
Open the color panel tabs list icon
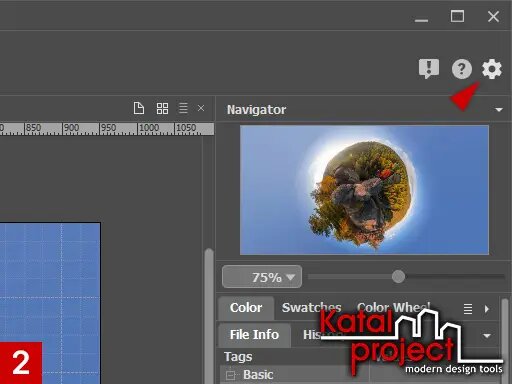468,309
